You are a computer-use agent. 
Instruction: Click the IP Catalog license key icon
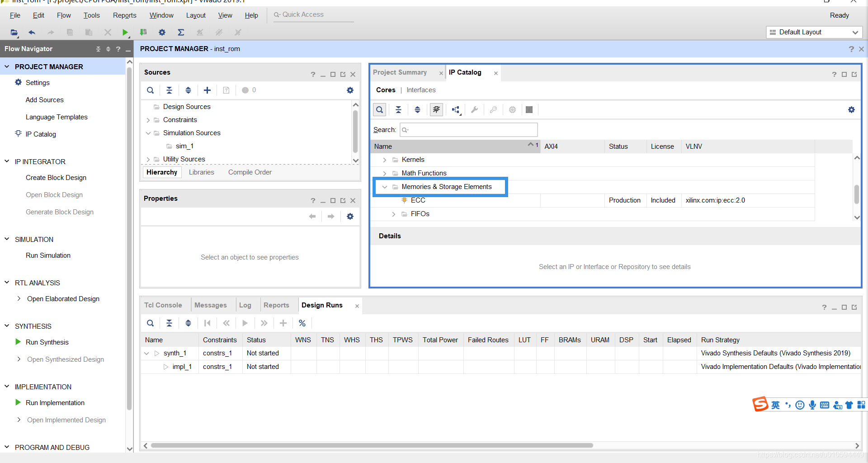click(493, 109)
